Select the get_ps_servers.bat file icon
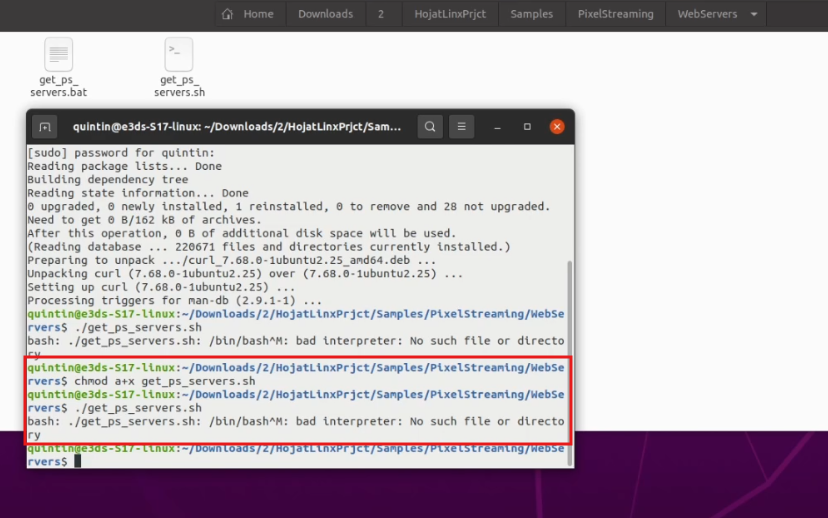The width and height of the screenshot is (828, 518). click(x=59, y=54)
